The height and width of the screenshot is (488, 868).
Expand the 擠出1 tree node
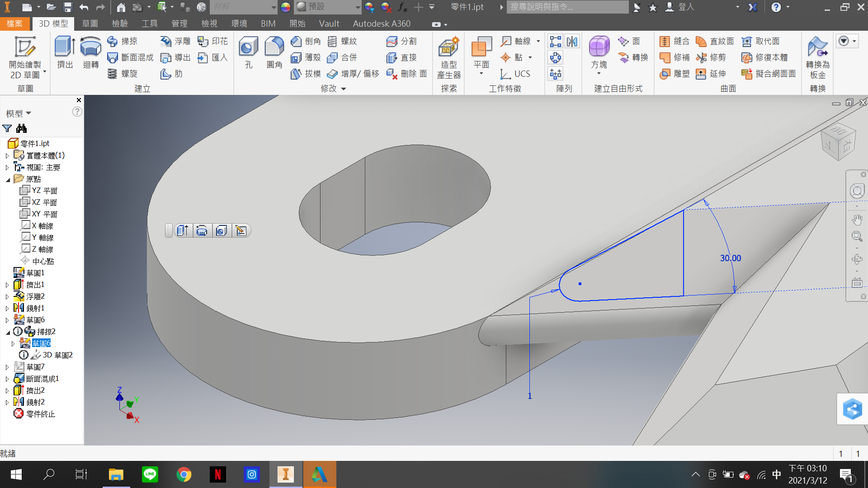tap(7, 285)
